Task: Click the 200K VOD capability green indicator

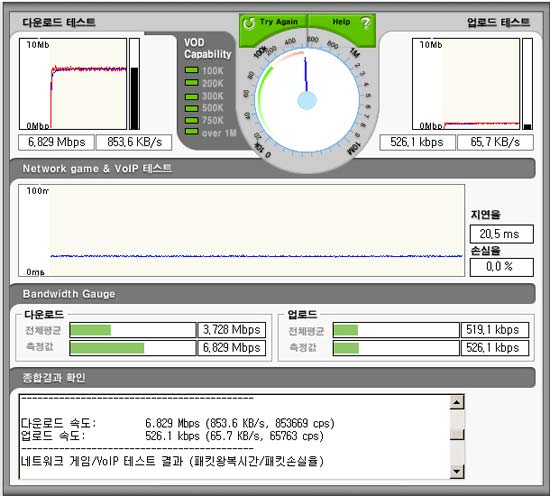Action: (x=192, y=83)
